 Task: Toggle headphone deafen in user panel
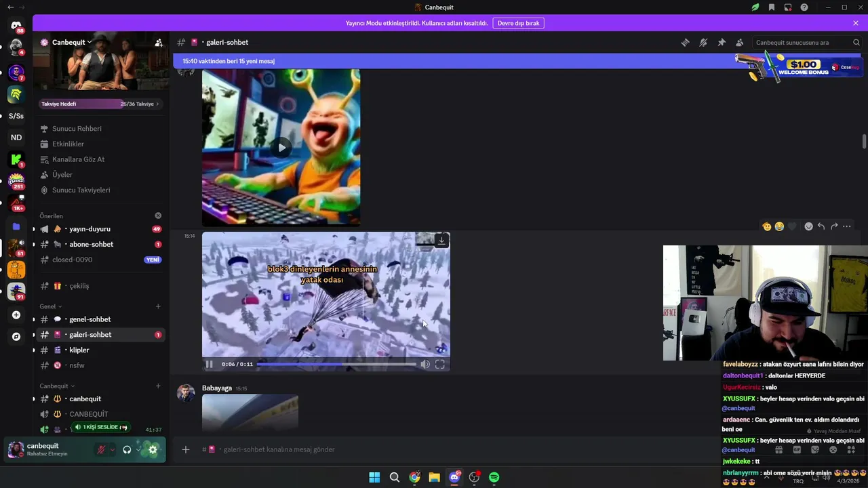[x=127, y=449]
